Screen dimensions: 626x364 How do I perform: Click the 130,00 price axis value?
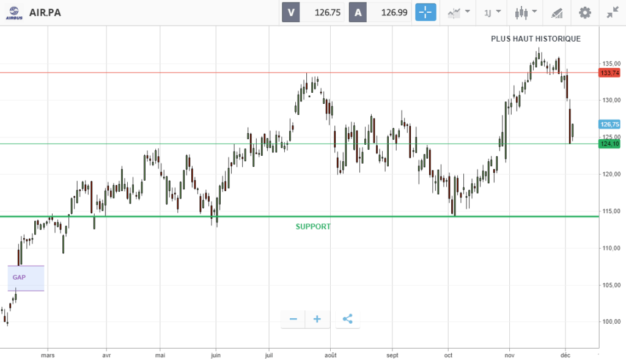[x=611, y=100]
